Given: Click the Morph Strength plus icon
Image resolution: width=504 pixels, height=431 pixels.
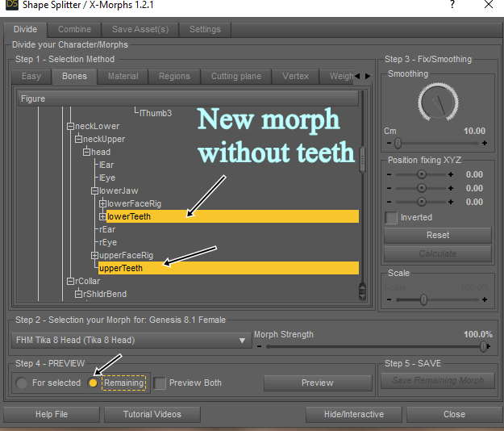Looking at the screenshot, I should click(489, 346).
